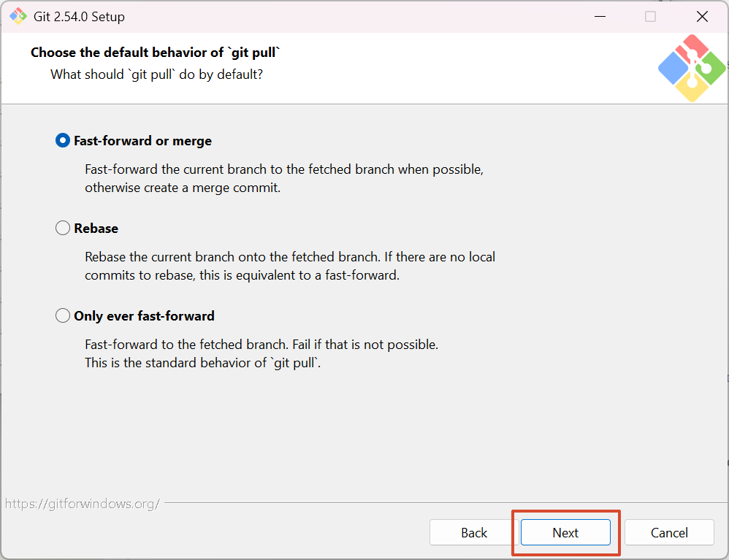Select the Fast-forward or merge radio circle
729x560 pixels.
point(63,141)
